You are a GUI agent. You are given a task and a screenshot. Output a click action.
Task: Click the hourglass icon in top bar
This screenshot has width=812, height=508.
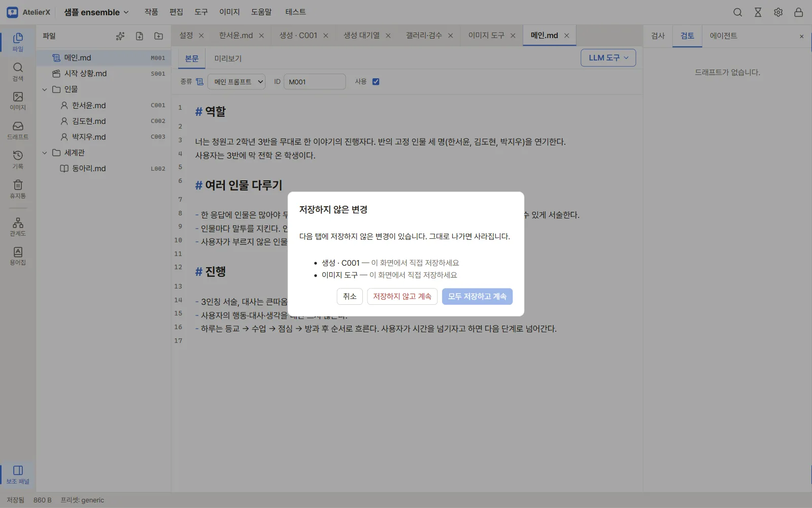click(x=758, y=12)
